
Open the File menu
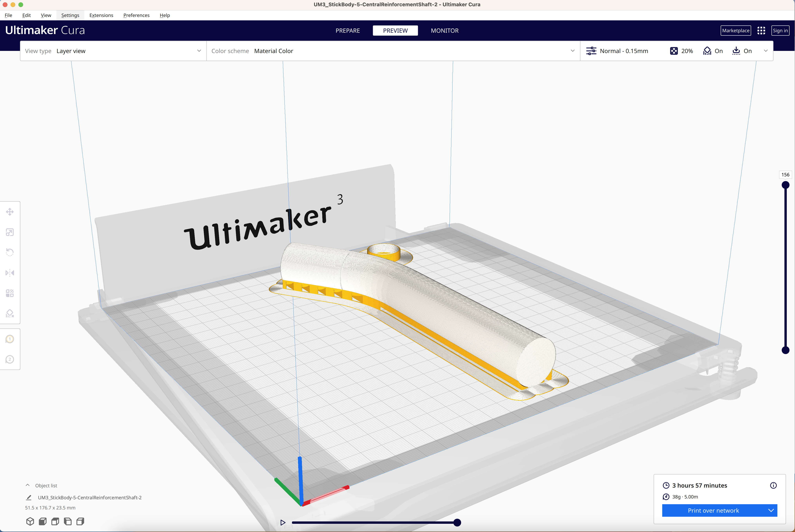pyautogui.click(x=8, y=15)
